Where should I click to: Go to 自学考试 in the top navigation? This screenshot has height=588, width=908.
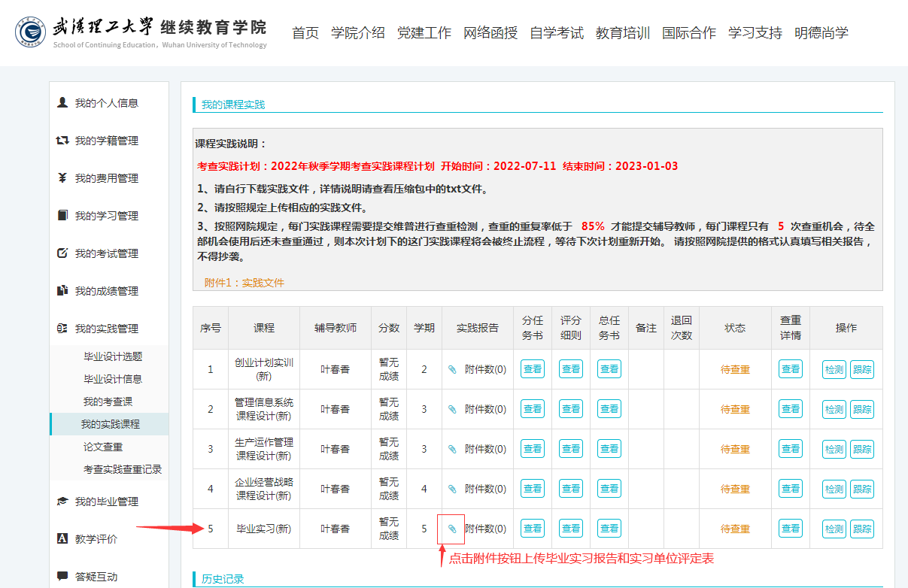[x=557, y=33]
